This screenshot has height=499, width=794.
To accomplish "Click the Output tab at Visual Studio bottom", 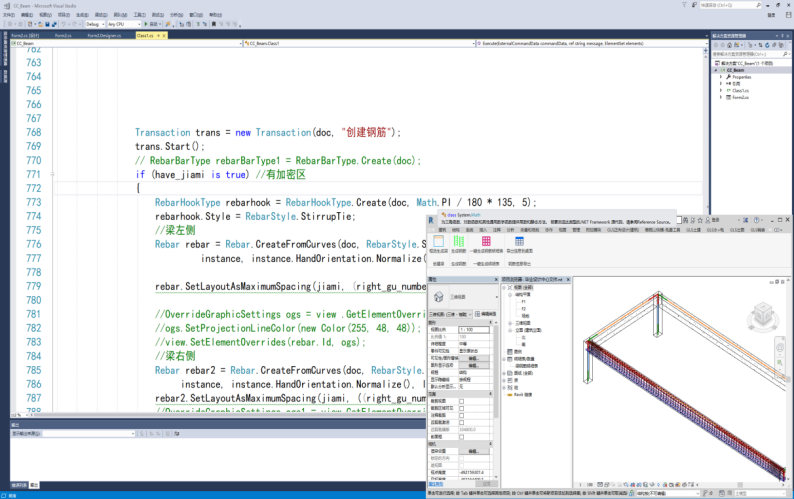I will (x=34, y=485).
